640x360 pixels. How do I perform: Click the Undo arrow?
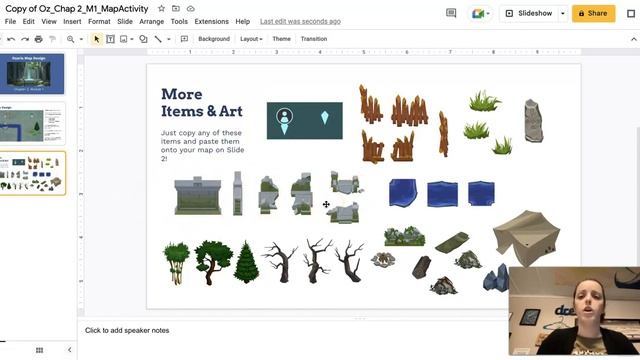[x=11, y=39]
